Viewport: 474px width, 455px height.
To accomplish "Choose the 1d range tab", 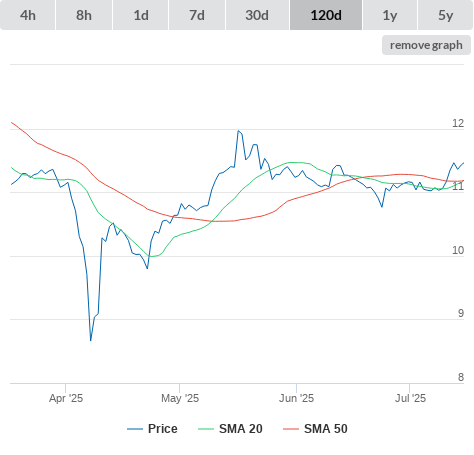I will 141,15.
